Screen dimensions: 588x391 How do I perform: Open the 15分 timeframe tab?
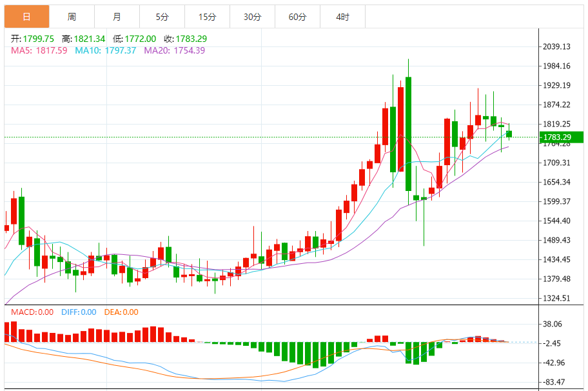coord(207,17)
